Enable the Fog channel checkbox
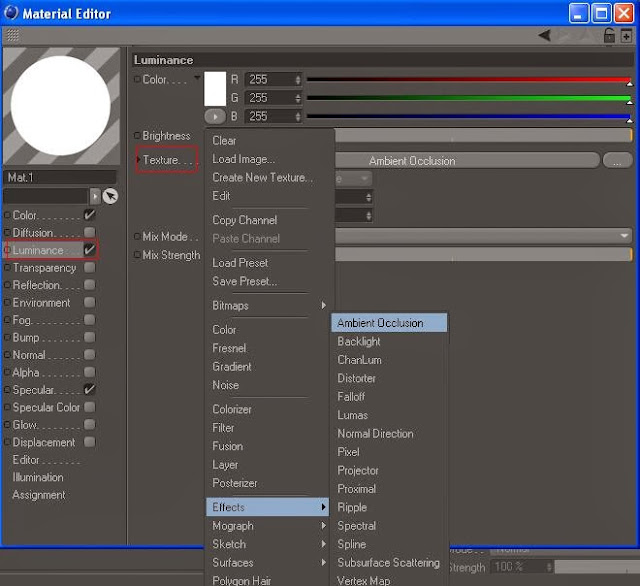Viewport: 640px width, 586px height. 89,320
